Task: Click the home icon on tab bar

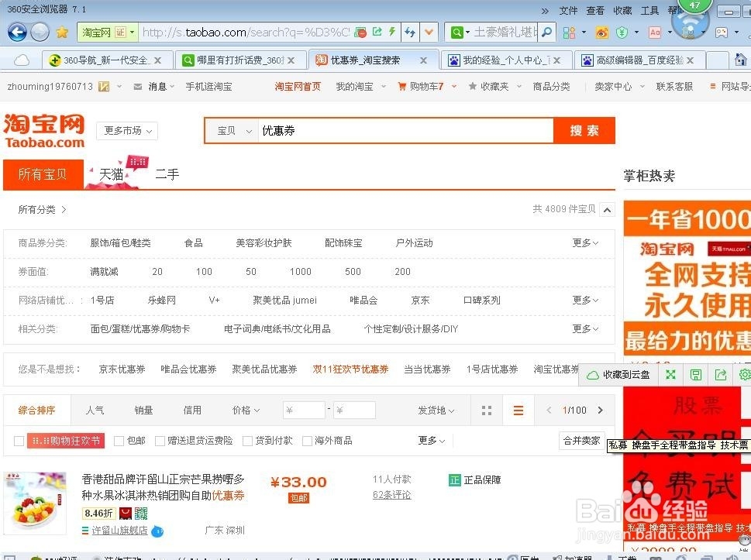Action: pyautogui.click(x=740, y=60)
